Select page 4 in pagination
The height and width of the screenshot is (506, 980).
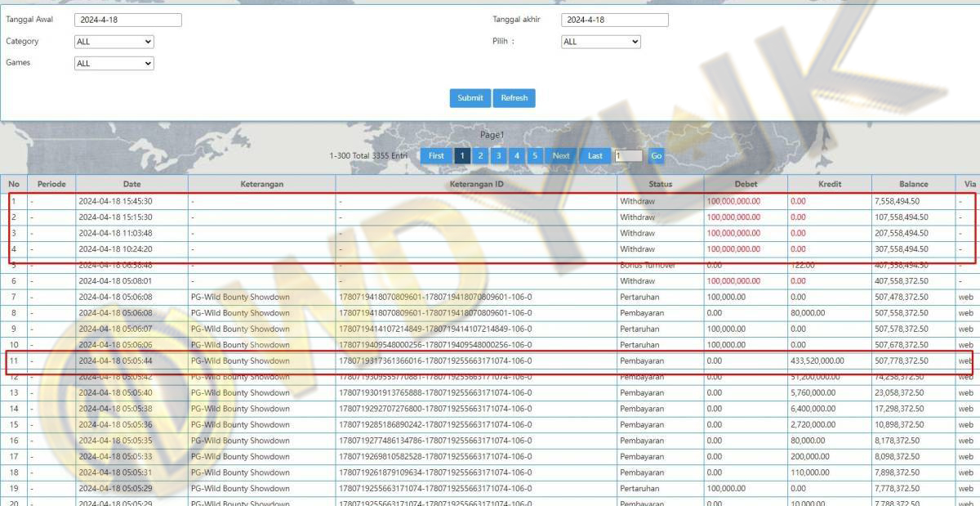pos(516,155)
